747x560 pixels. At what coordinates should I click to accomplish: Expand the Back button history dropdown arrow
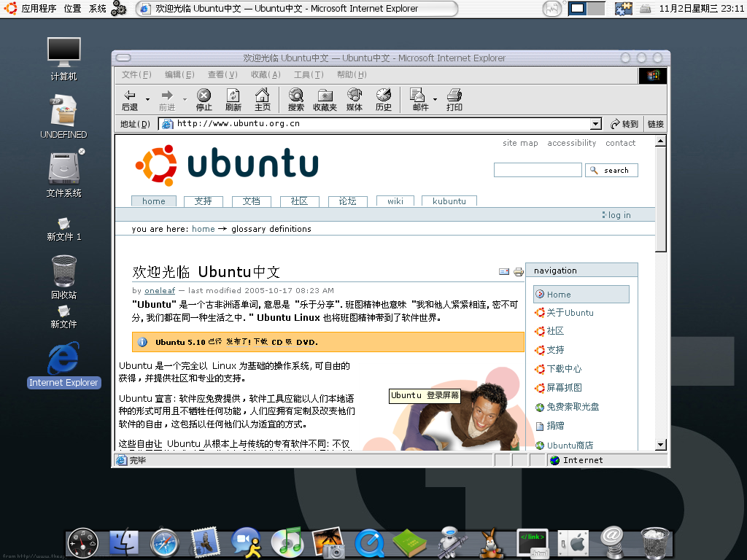pyautogui.click(x=147, y=99)
